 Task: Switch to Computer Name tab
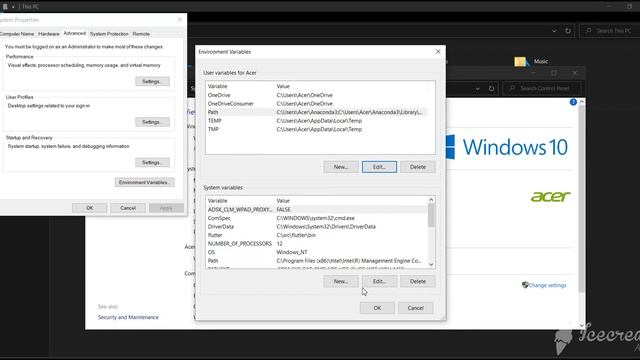pyautogui.click(x=17, y=34)
